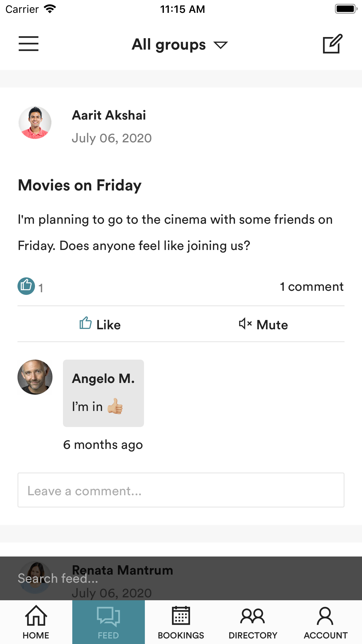362x644 pixels.
Task: Open the Directory tab
Action: [x=253, y=622]
